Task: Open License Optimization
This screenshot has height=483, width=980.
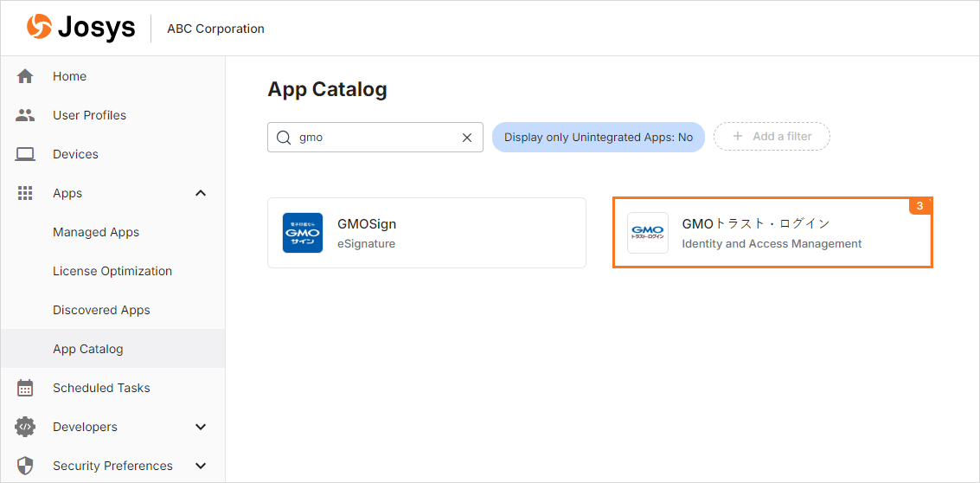Action: 113,271
